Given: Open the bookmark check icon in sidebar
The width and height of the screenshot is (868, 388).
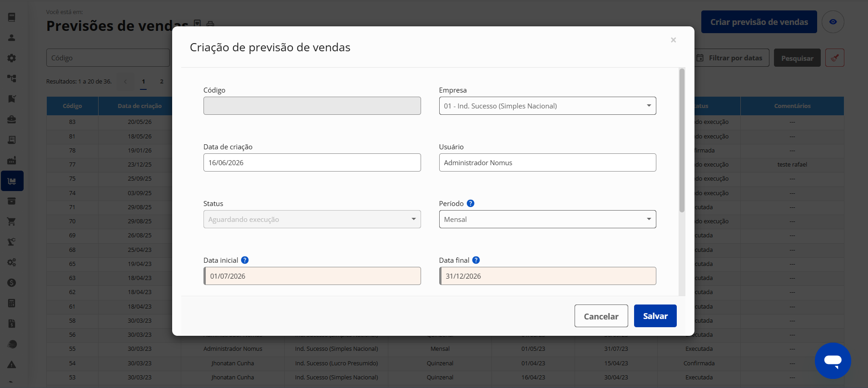Looking at the screenshot, I should click(x=12, y=99).
